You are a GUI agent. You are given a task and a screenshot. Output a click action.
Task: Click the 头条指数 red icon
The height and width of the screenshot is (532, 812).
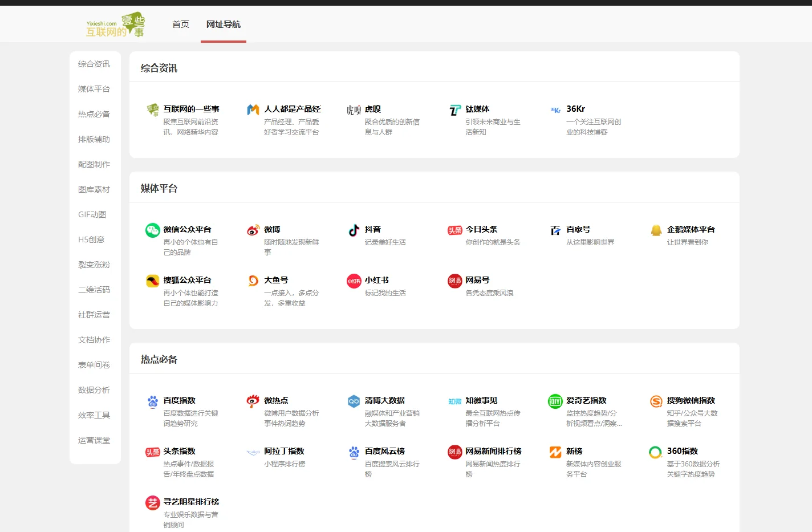[x=152, y=452]
